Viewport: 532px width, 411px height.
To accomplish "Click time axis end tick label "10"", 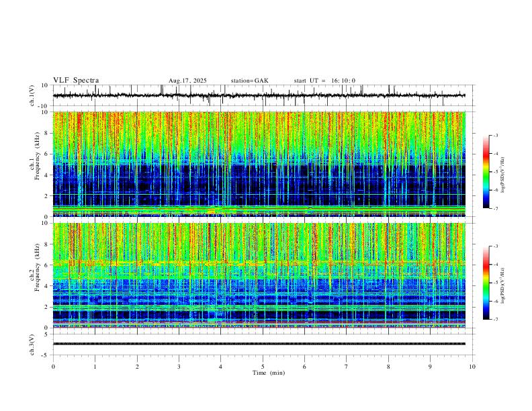I will tap(472, 367).
